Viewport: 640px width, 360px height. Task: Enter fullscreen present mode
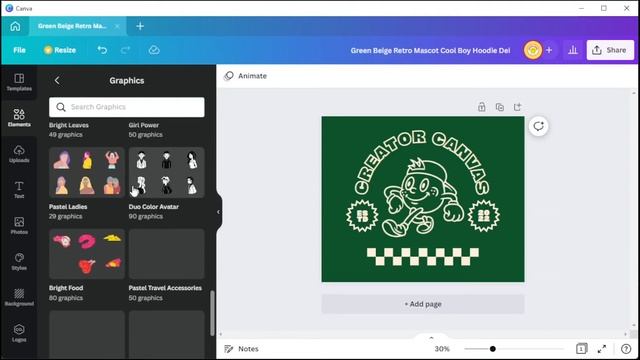point(602,349)
